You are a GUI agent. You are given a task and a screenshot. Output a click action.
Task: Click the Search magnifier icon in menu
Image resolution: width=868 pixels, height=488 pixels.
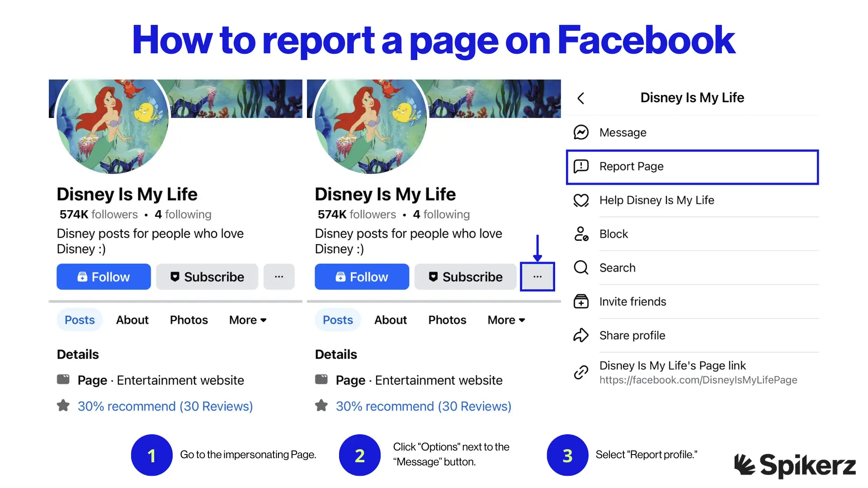click(581, 267)
